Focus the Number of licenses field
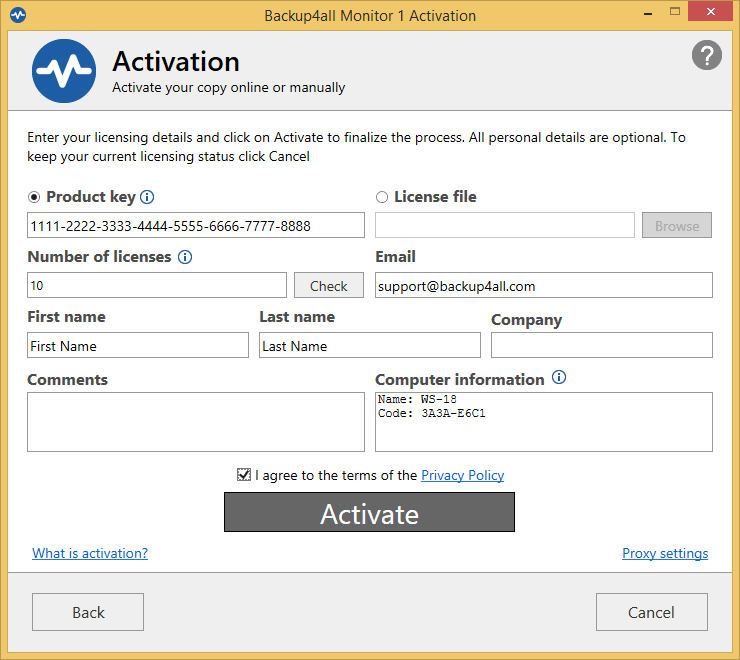 157,285
